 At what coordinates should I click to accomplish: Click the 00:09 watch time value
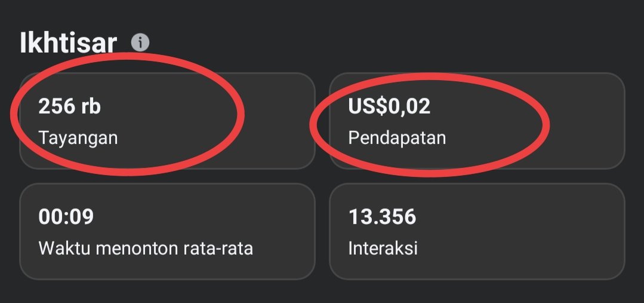point(66,216)
